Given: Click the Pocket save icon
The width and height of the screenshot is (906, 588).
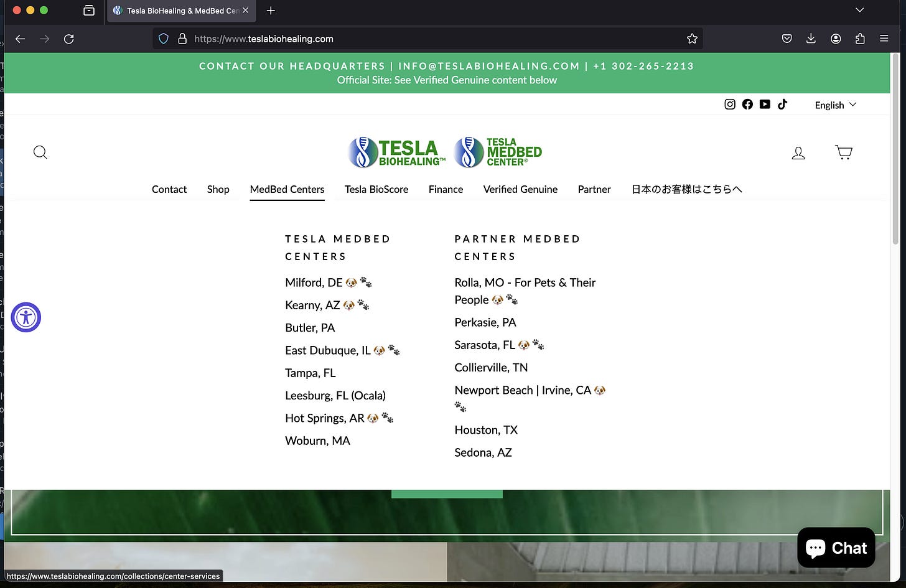Looking at the screenshot, I should (x=787, y=39).
